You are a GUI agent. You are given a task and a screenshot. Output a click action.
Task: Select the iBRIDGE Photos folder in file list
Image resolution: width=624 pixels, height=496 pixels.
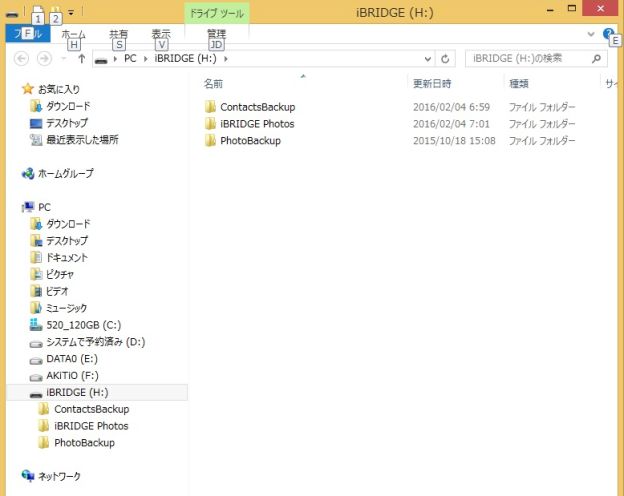[x=257, y=124]
